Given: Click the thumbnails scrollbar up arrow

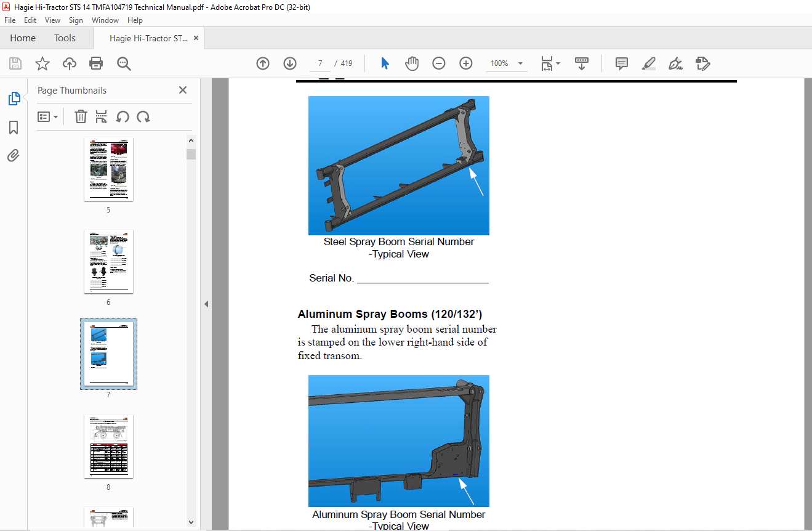Looking at the screenshot, I should pos(191,141).
